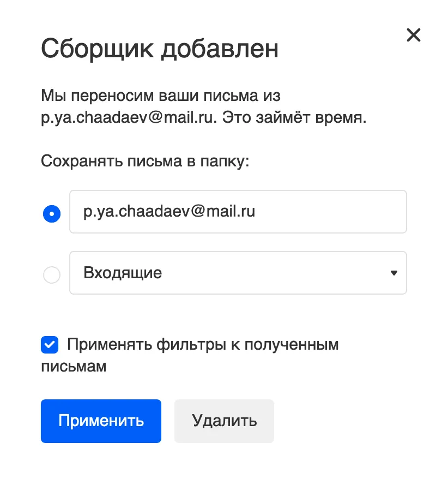This screenshot has height=479, width=448.
Task: Click the blue Применить button
Action: tap(101, 421)
